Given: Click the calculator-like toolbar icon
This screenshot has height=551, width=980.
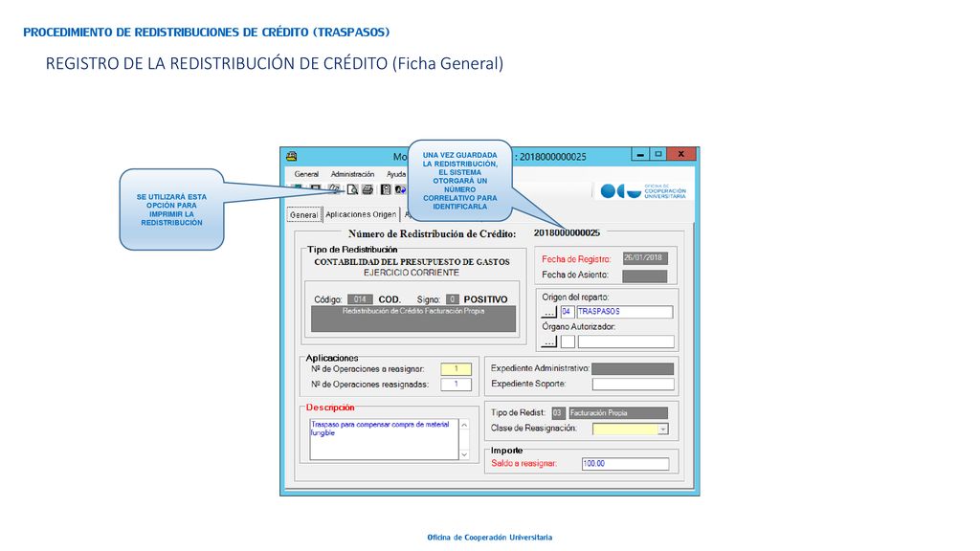Looking at the screenshot, I should [x=386, y=189].
